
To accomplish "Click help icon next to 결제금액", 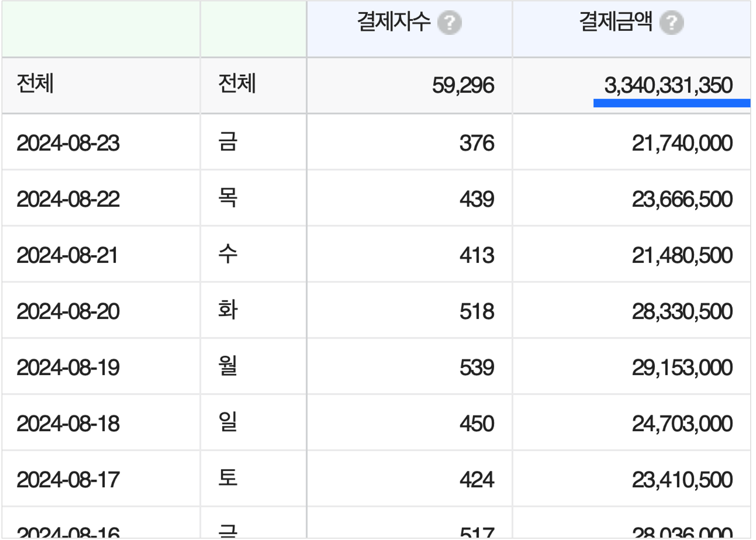I will [x=671, y=23].
